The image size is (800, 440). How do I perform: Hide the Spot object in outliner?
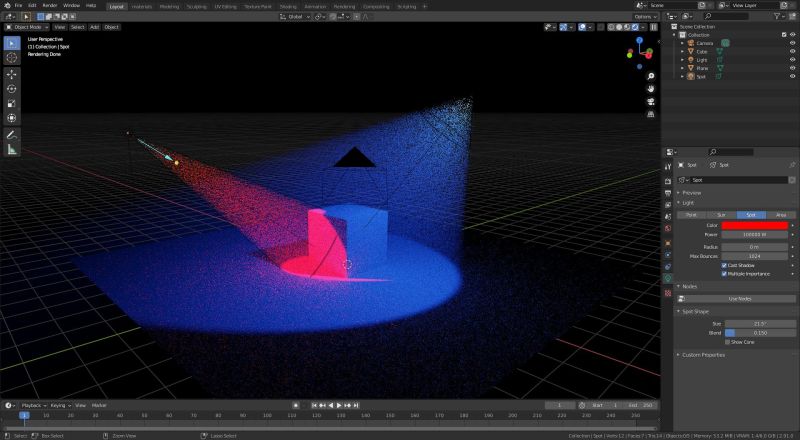[792, 77]
